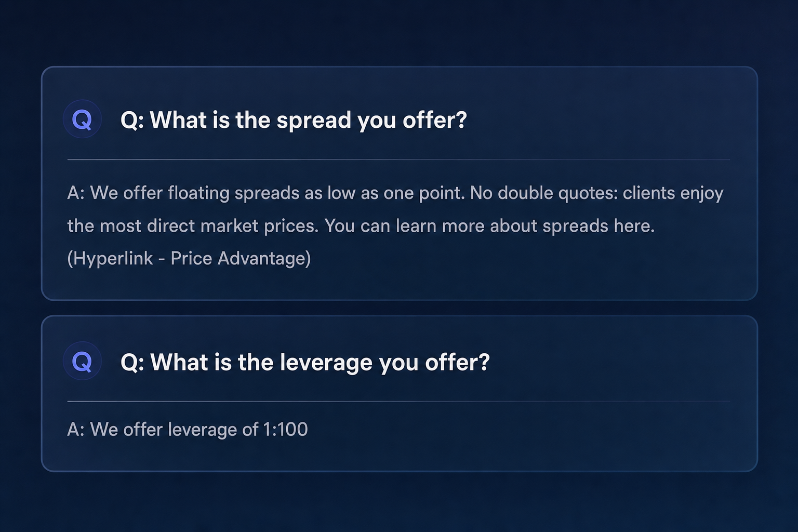Screen dimensions: 798x532
Task: Click the Q icon beside the leverage question
Action: (82, 361)
